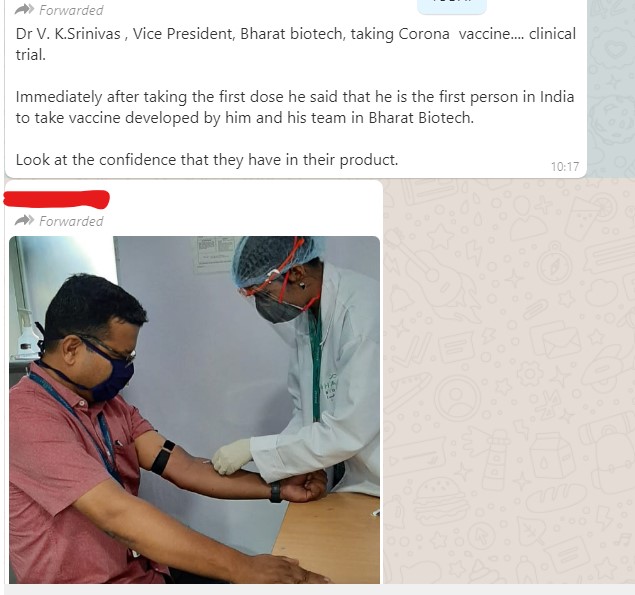Click the 'Immediately after taking' paragraph

(295, 107)
